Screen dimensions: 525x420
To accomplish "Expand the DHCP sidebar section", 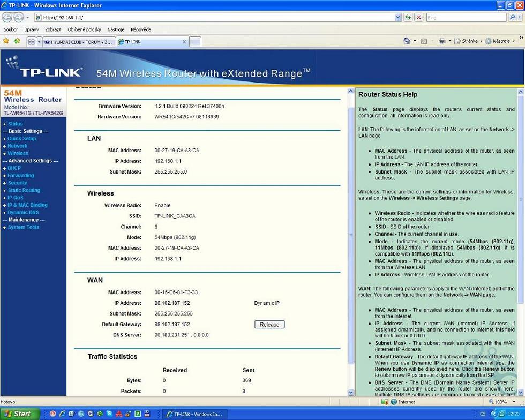I will [14, 168].
